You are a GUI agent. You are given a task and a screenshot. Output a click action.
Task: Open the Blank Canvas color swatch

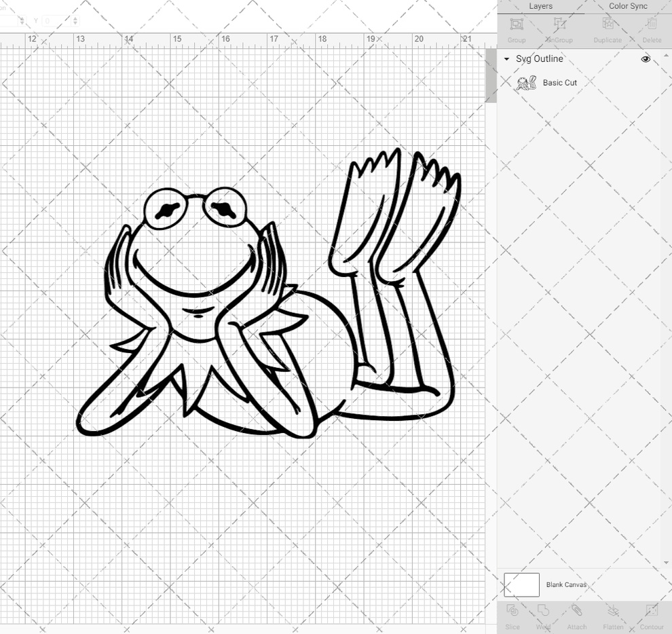(x=521, y=584)
